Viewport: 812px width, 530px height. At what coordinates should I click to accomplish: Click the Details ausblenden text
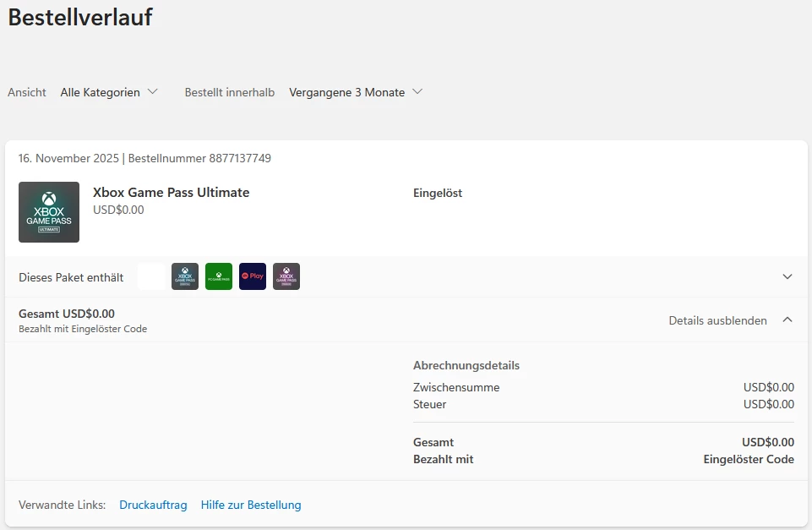(717, 320)
